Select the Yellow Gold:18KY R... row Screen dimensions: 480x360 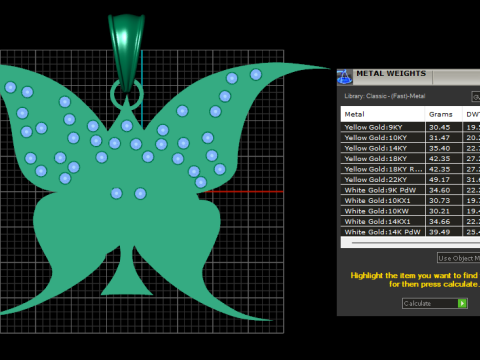tap(410, 169)
